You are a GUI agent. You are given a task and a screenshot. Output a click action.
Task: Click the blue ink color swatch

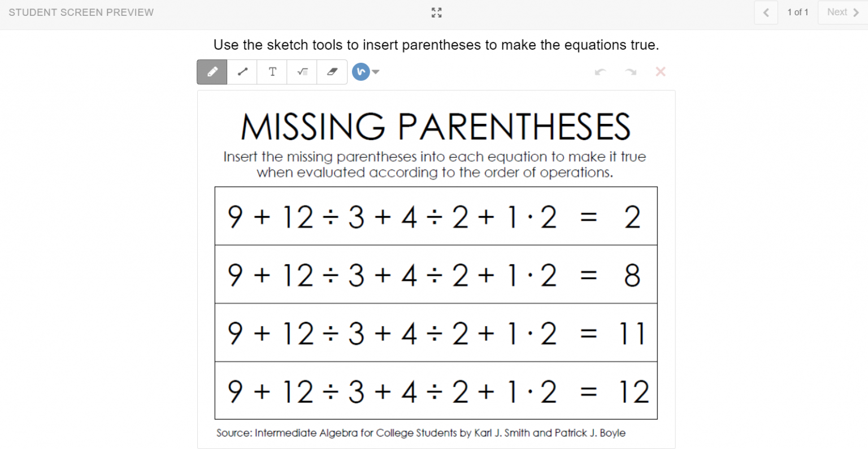362,72
